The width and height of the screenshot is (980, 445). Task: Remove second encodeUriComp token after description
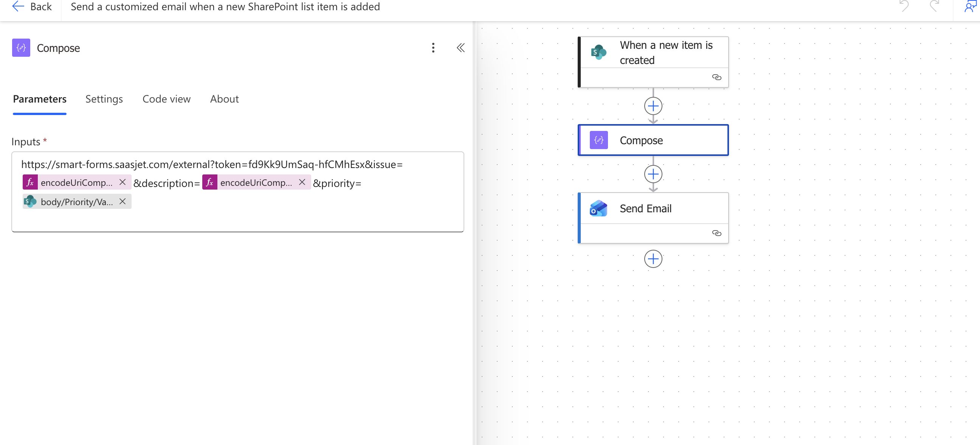coord(302,182)
